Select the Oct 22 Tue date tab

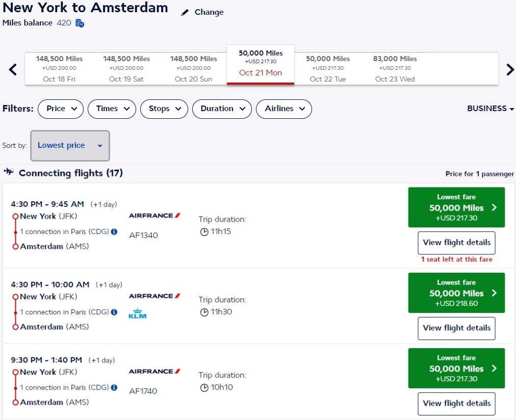pos(327,69)
